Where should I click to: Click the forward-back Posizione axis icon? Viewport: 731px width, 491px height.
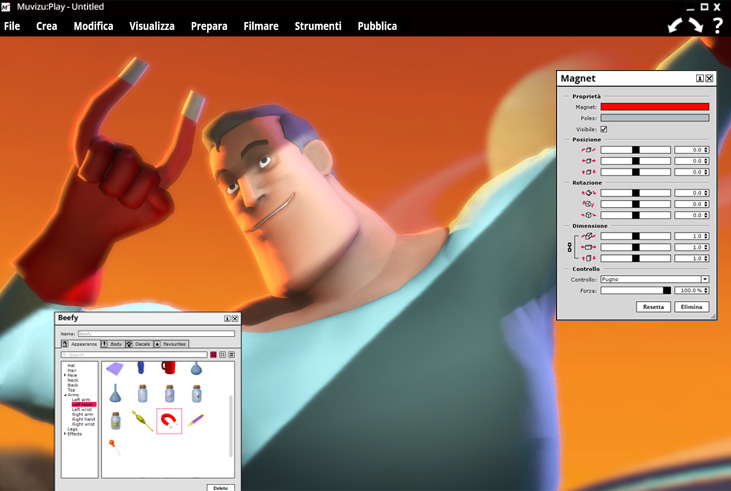tap(588, 150)
